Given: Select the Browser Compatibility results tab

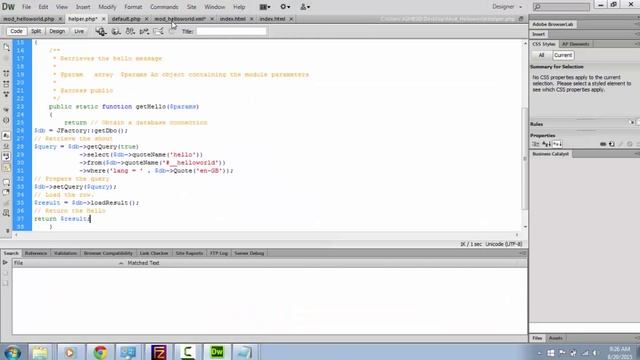Looking at the screenshot, I should click(x=108, y=253).
